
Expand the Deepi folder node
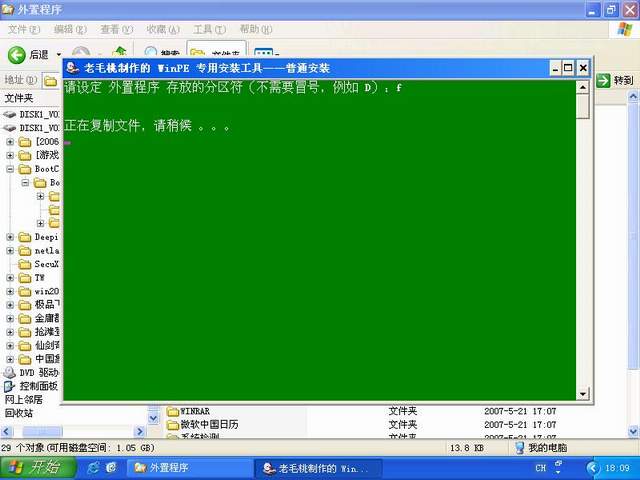coord(10,237)
